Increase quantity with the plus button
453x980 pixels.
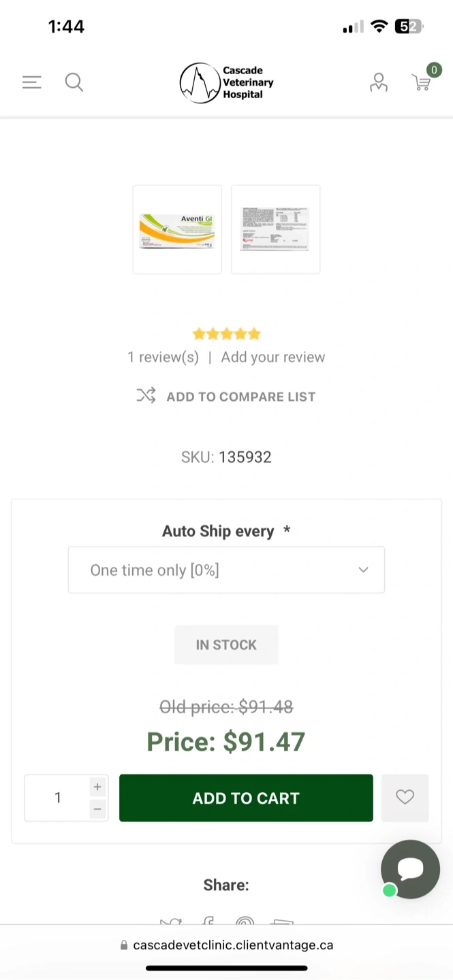[x=97, y=787]
